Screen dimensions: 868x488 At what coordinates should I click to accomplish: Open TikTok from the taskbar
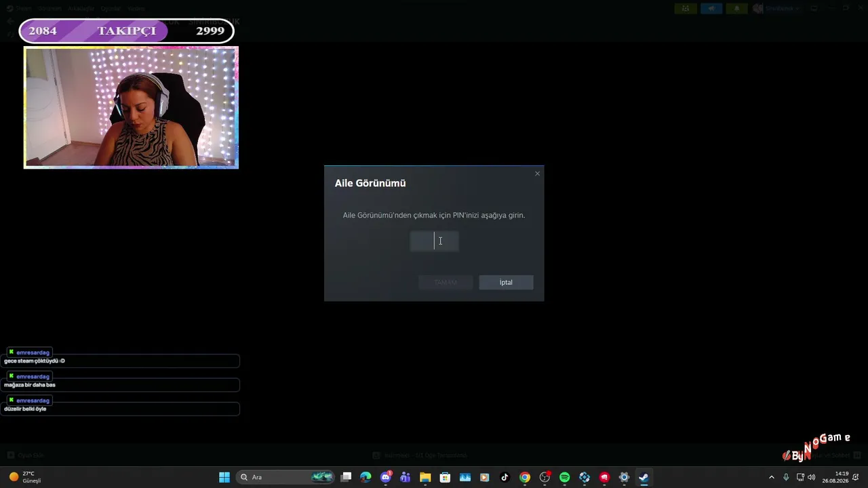click(x=505, y=477)
